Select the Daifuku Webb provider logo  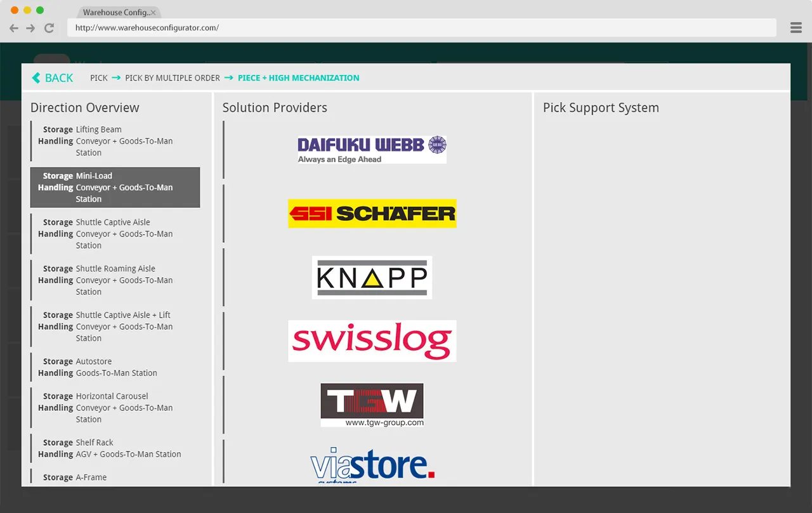372,150
